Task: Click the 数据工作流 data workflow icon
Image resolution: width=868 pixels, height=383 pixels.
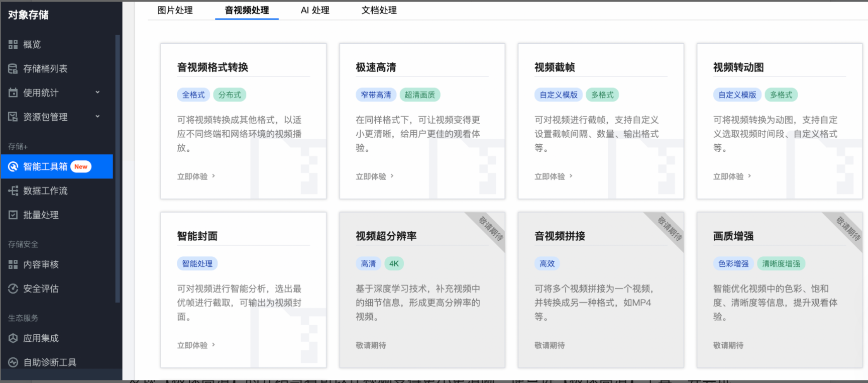Action: pos(13,191)
